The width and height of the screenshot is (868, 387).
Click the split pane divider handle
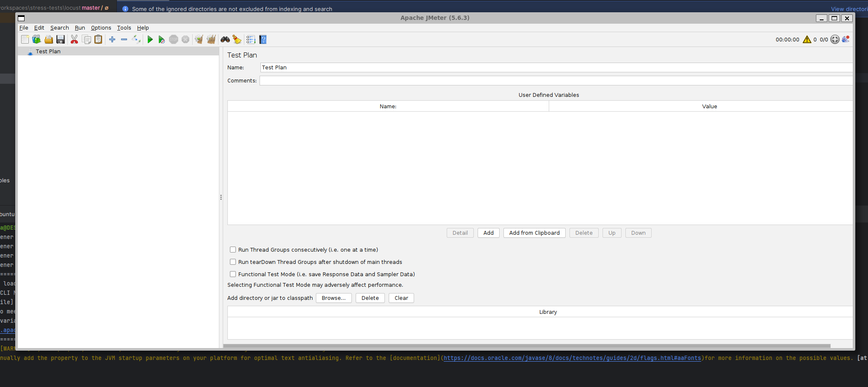coord(221,198)
